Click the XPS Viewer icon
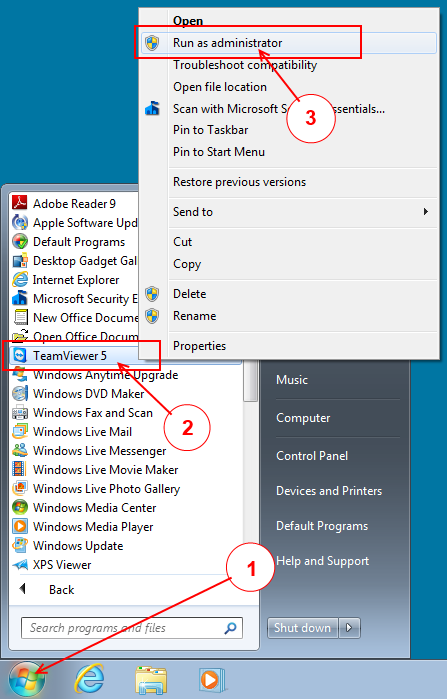This screenshot has height=699, width=447. [20, 564]
